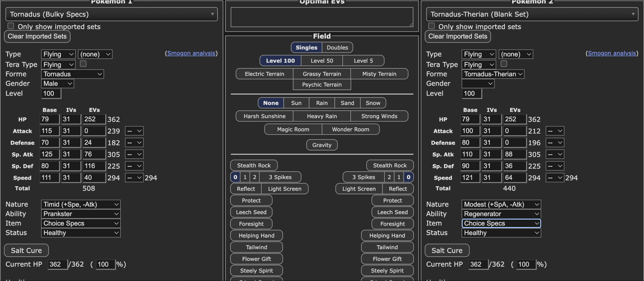
Task: Click Pokemon 1 Level input field
Action: tap(51, 94)
